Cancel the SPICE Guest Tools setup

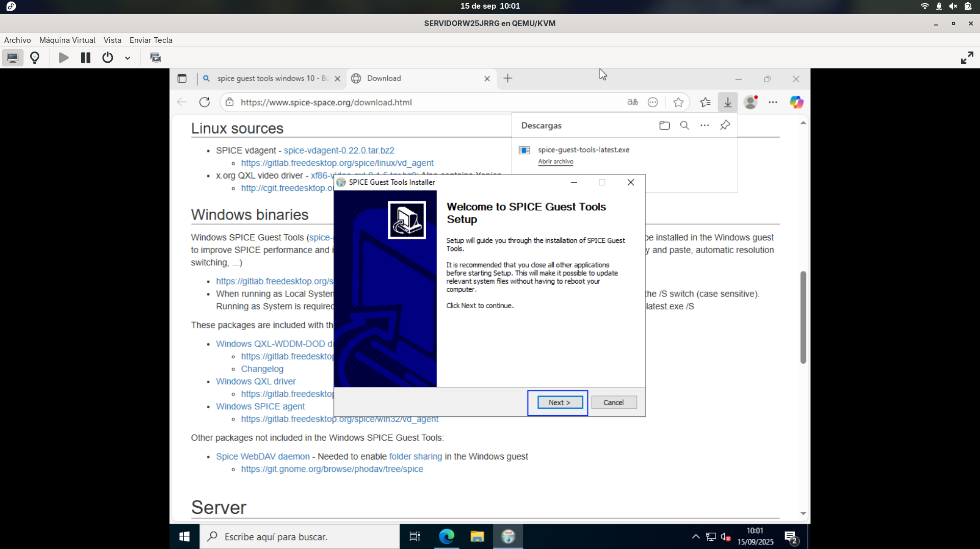(614, 403)
